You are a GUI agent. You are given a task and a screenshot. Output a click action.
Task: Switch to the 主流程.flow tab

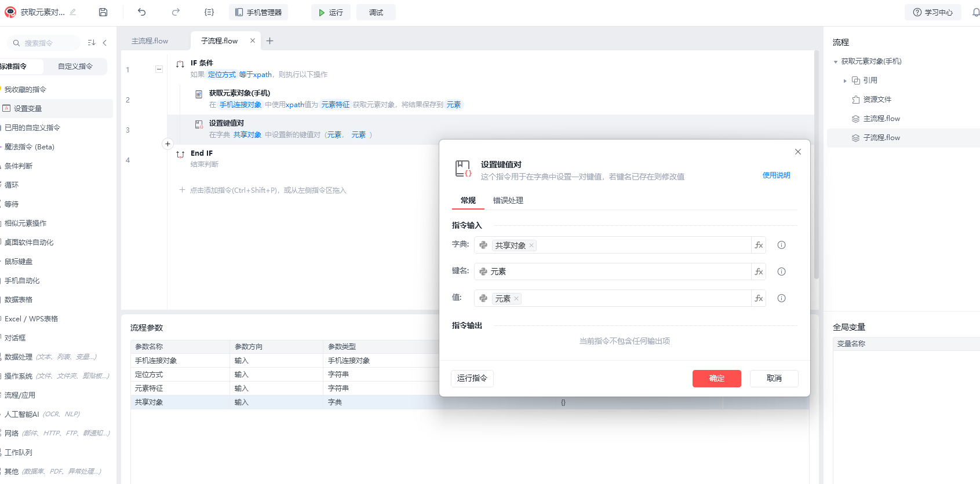click(x=150, y=41)
